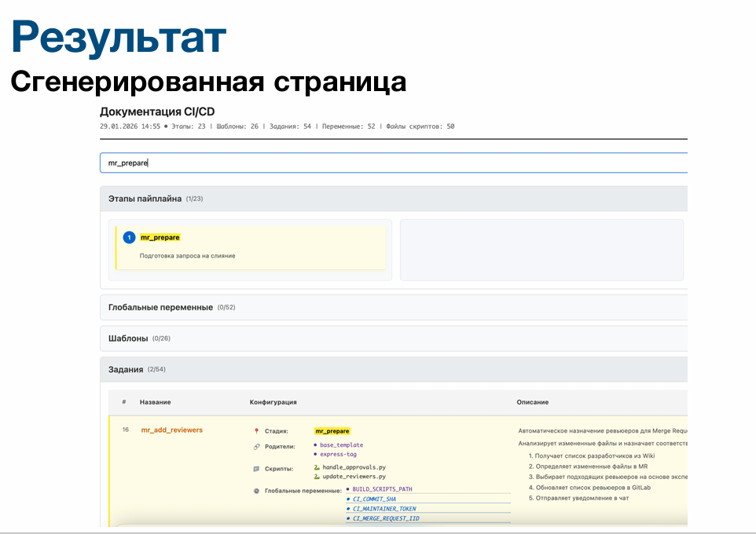Click the Описание column header
The image size is (756, 534).
pos(532,402)
